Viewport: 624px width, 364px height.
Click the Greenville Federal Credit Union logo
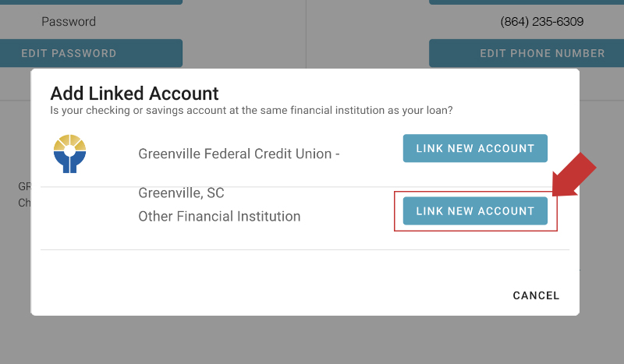tap(69, 154)
